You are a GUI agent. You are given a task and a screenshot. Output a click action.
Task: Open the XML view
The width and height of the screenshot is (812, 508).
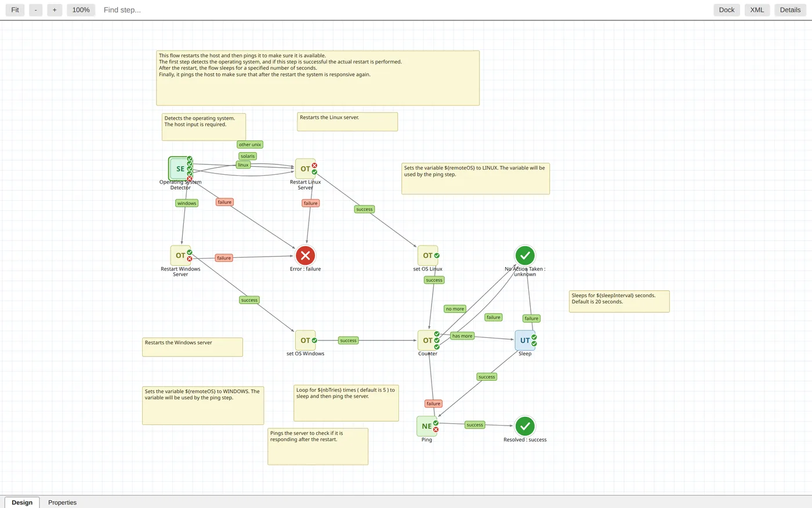(x=757, y=10)
